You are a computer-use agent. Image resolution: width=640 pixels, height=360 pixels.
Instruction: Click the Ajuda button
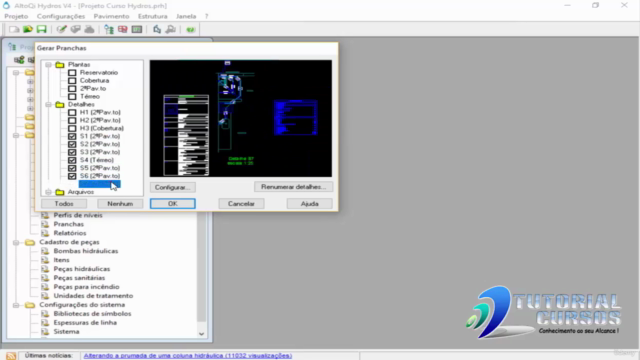pyautogui.click(x=310, y=204)
